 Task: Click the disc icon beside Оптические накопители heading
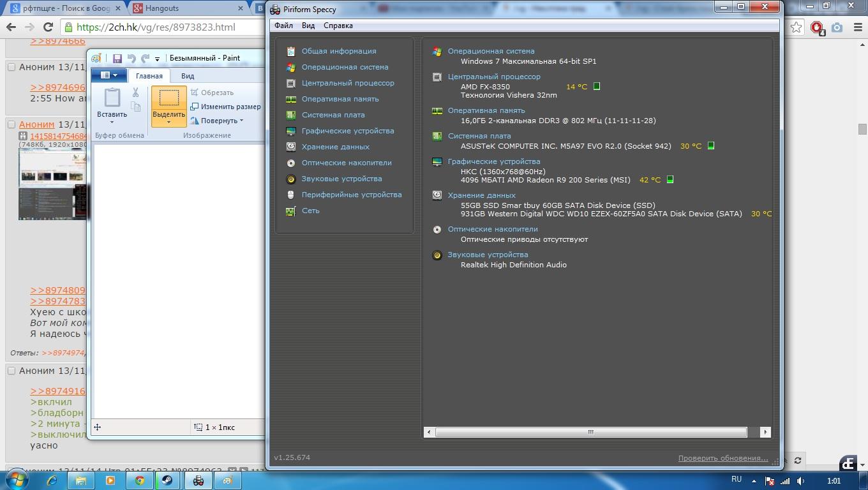pyautogui.click(x=437, y=230)
